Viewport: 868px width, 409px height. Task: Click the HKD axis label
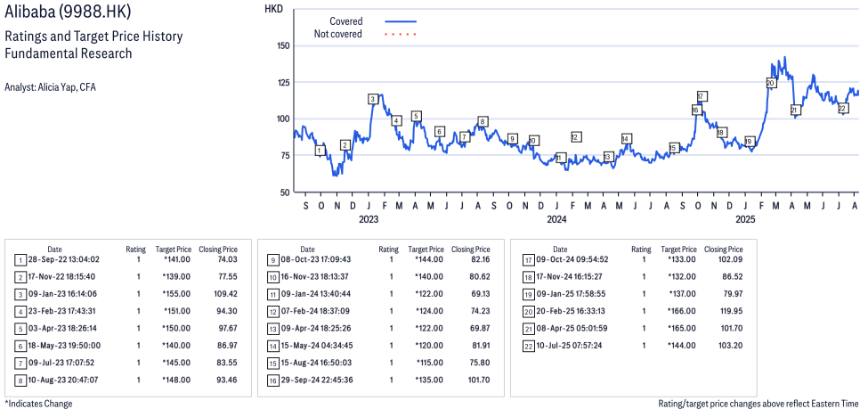pyautogui.click(x=273, y=8)
